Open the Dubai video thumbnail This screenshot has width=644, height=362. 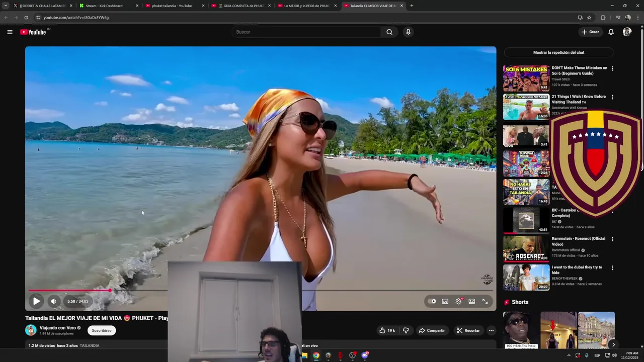click(526, 278)
